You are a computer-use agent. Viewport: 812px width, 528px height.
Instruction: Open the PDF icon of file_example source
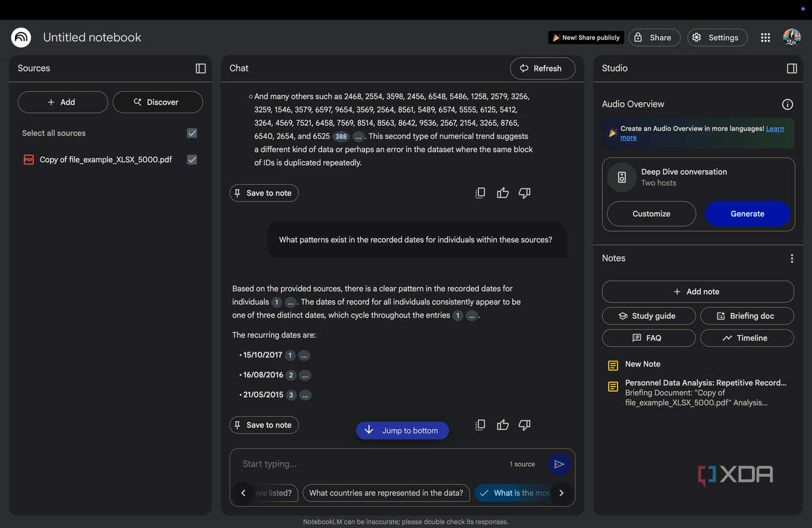click(x=29, y=160)
